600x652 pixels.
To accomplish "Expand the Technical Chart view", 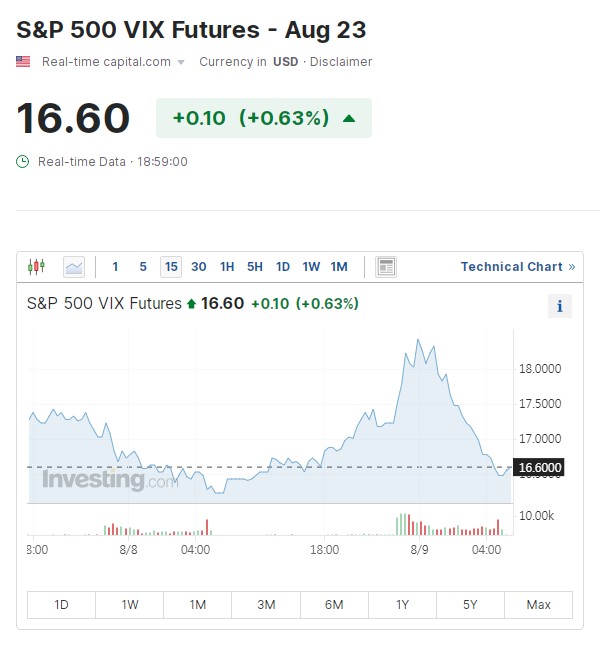I will coord(517,267).
